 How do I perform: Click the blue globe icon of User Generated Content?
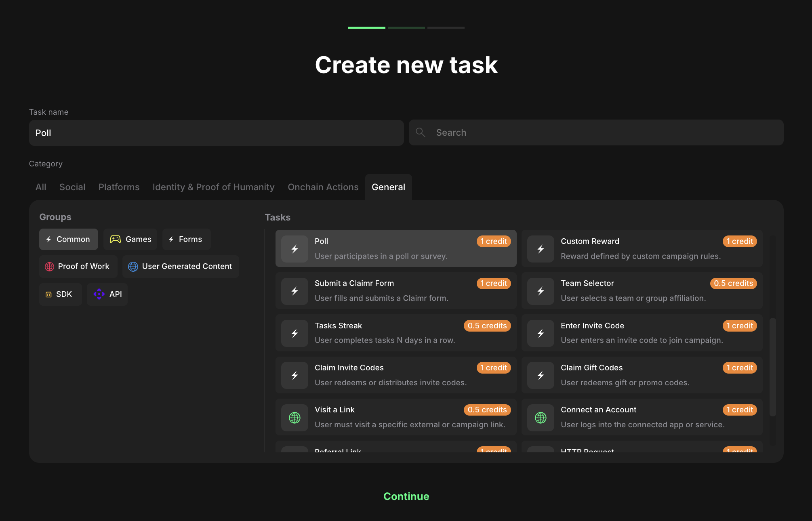point(133,267)
